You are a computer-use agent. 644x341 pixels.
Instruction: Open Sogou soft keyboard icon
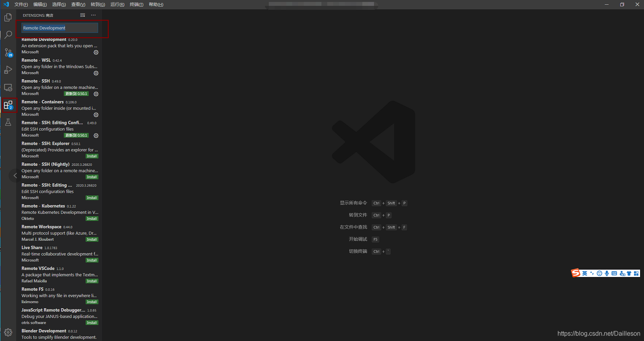tap(614, 274)
